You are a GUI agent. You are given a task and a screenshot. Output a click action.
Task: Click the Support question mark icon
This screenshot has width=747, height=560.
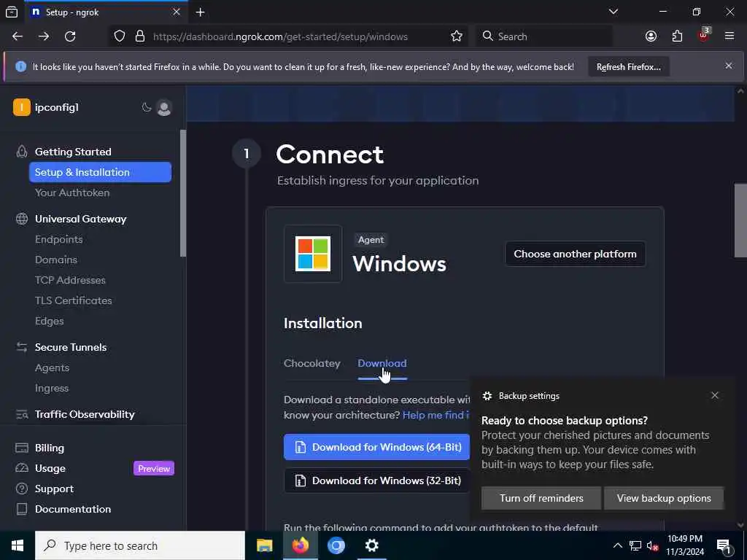(x=22, y=489)
